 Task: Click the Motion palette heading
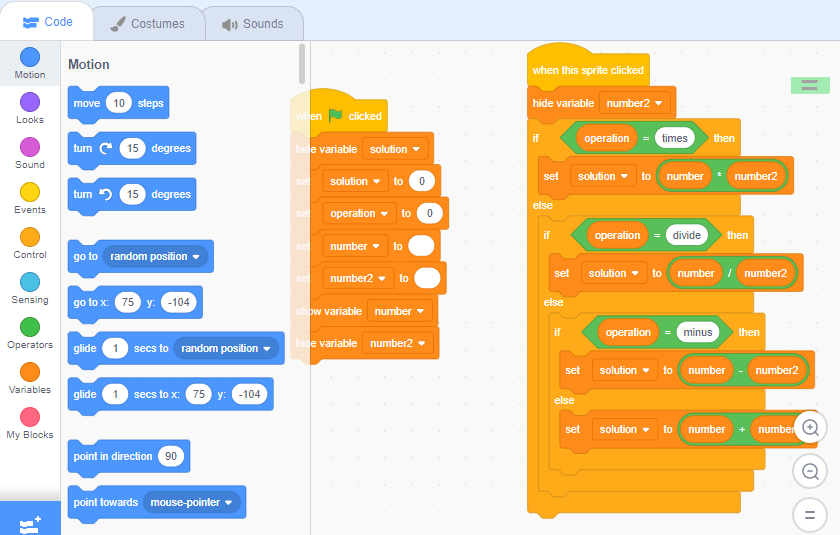89,65
